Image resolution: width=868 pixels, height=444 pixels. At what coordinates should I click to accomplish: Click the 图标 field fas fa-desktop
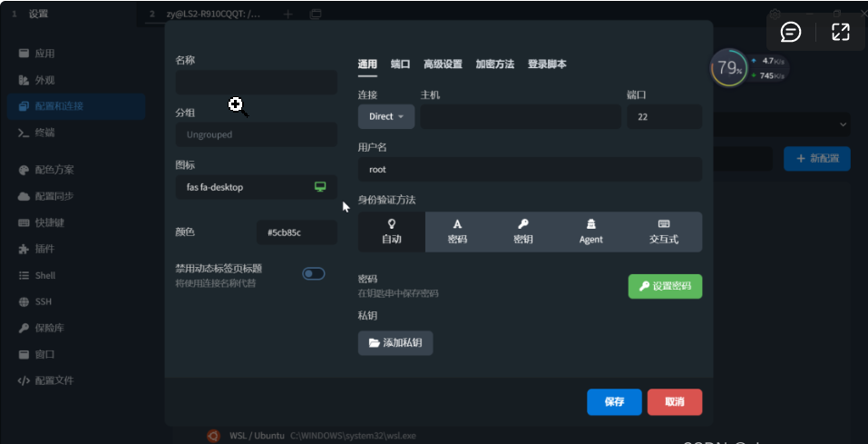tap(257, 187)
